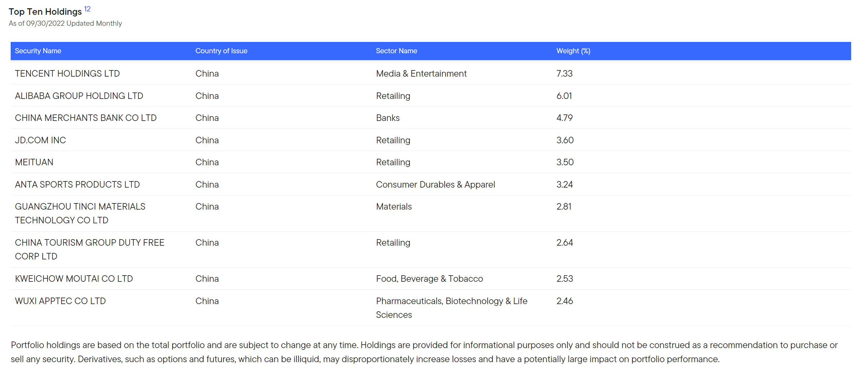Click weight value 7.33
Screen dimensions: 868x379
(x=565, y=74)
